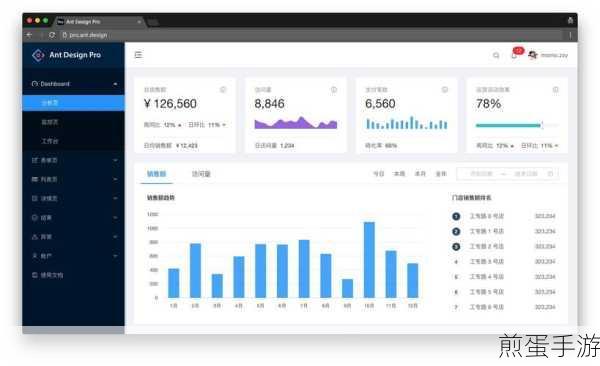Click the end date field in range picker
Screen dimensions: 600x366
pyautogui.click(x=526, y=174)
